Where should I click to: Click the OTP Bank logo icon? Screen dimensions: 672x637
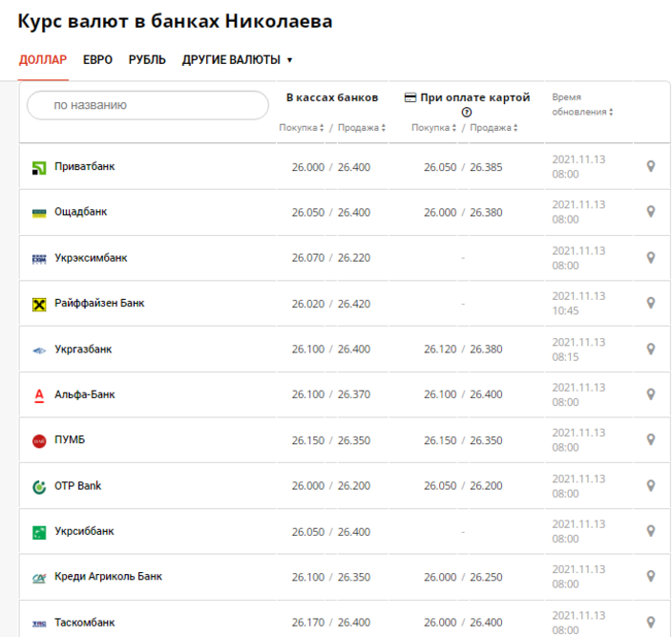point(39,487)
